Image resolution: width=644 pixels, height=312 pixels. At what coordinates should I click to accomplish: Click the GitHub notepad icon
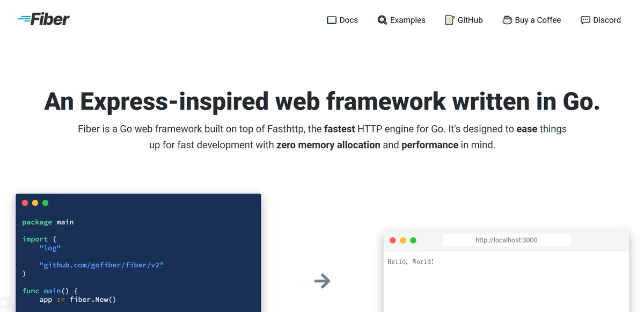click(x=450, y=20)
